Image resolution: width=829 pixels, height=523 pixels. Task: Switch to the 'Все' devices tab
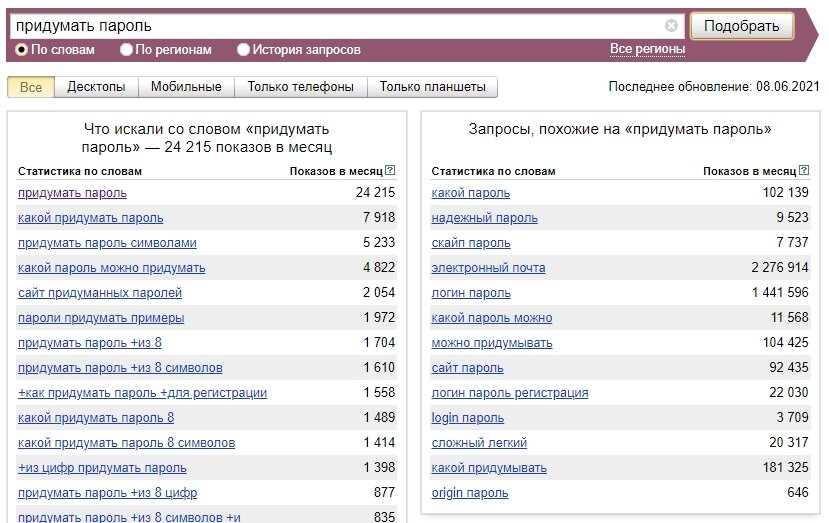tap(31, 87)
